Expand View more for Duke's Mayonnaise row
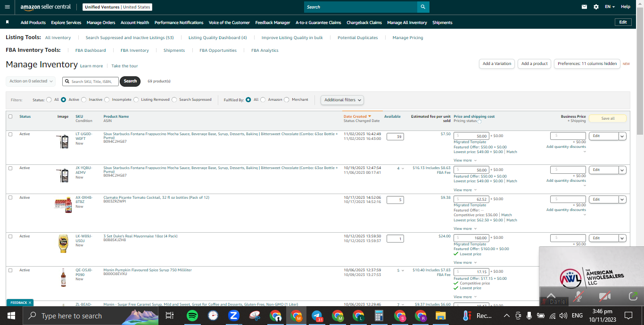 (x=465, y=262)
